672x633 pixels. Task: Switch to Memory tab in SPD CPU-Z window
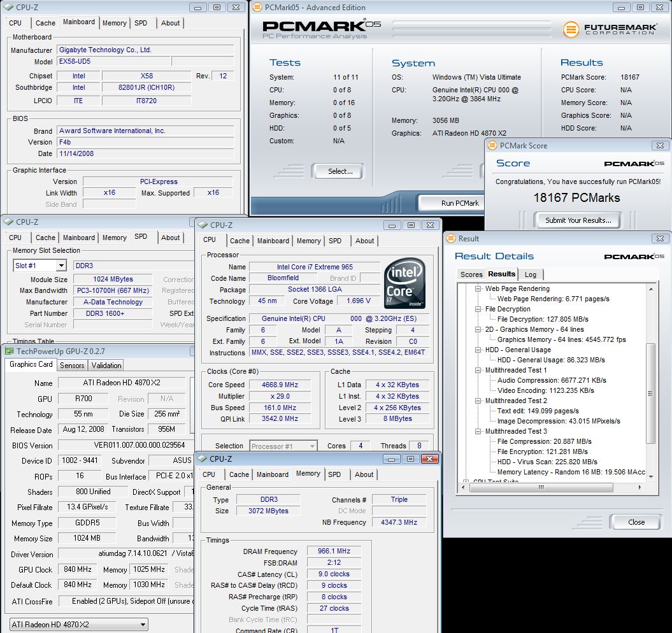114,238
